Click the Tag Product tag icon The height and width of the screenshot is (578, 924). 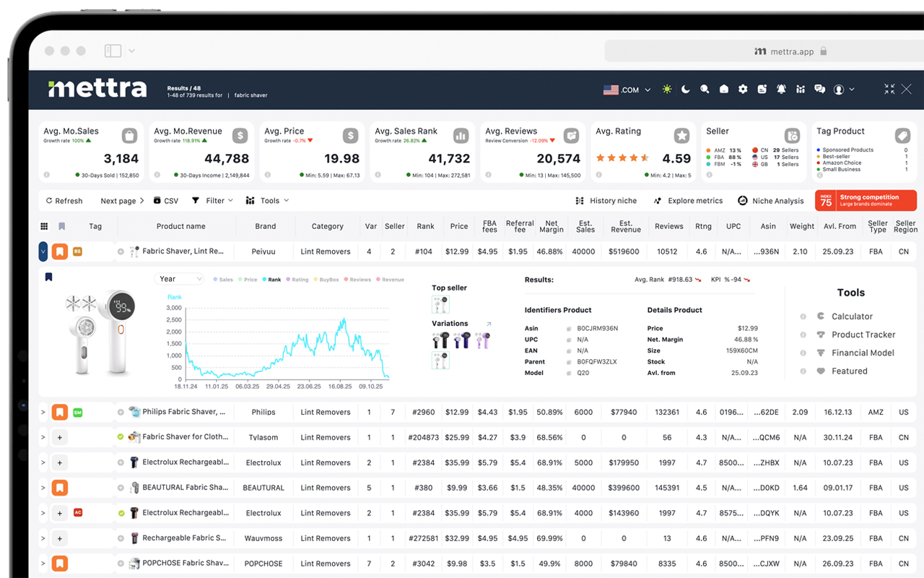click(902, 135)
